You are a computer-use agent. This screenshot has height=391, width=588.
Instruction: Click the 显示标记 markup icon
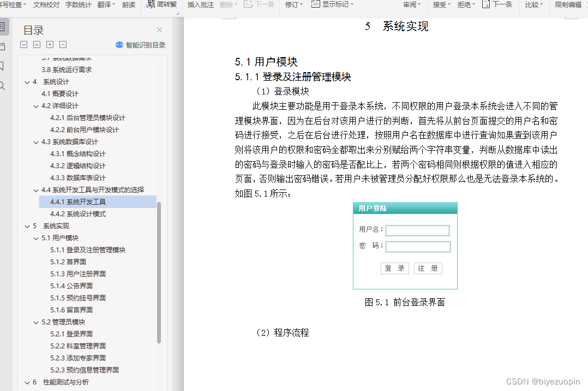(315, 4)
